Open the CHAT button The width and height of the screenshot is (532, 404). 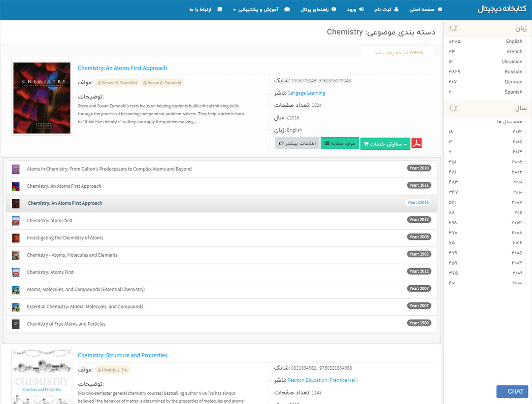tap(512, 392)
